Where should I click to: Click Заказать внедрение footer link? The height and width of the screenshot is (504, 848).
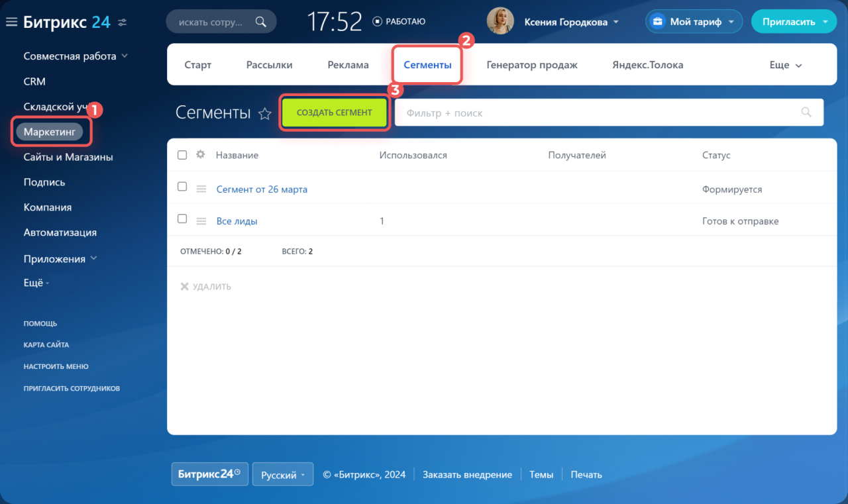(467, 474)
